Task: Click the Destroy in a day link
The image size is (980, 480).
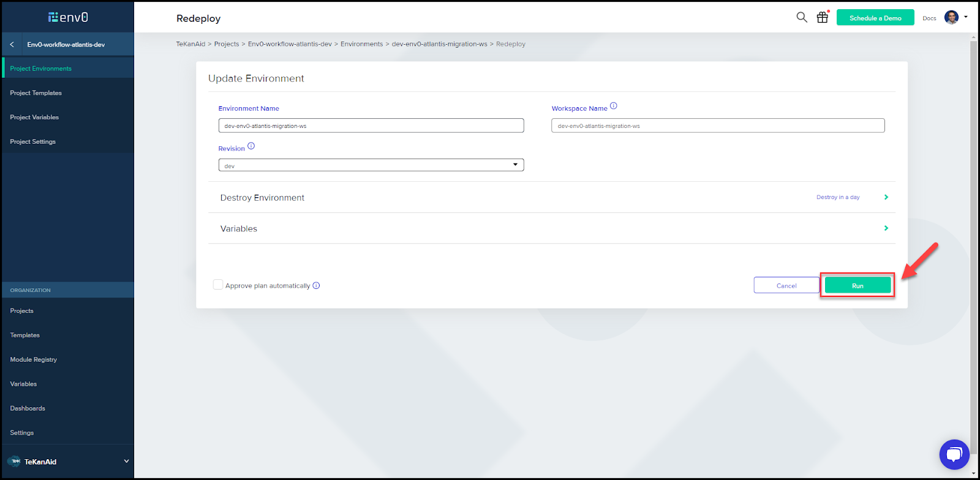Action: (838, 197)
